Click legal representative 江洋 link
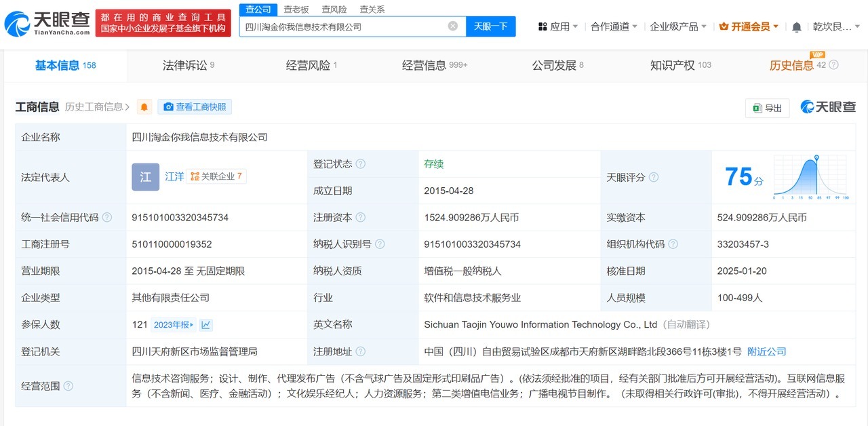This screenshot has height=426, width=868. (173, 176)
